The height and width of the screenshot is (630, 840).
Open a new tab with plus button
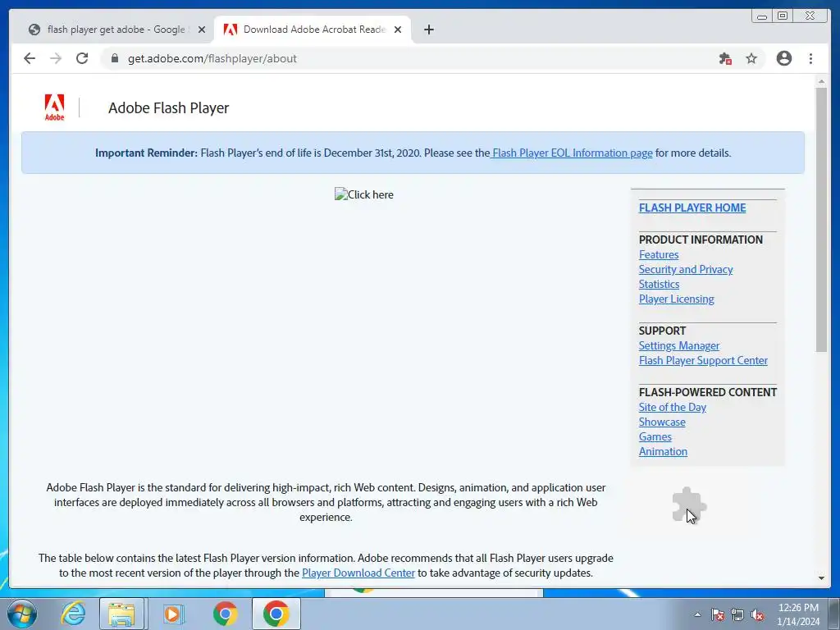point(428,30)
